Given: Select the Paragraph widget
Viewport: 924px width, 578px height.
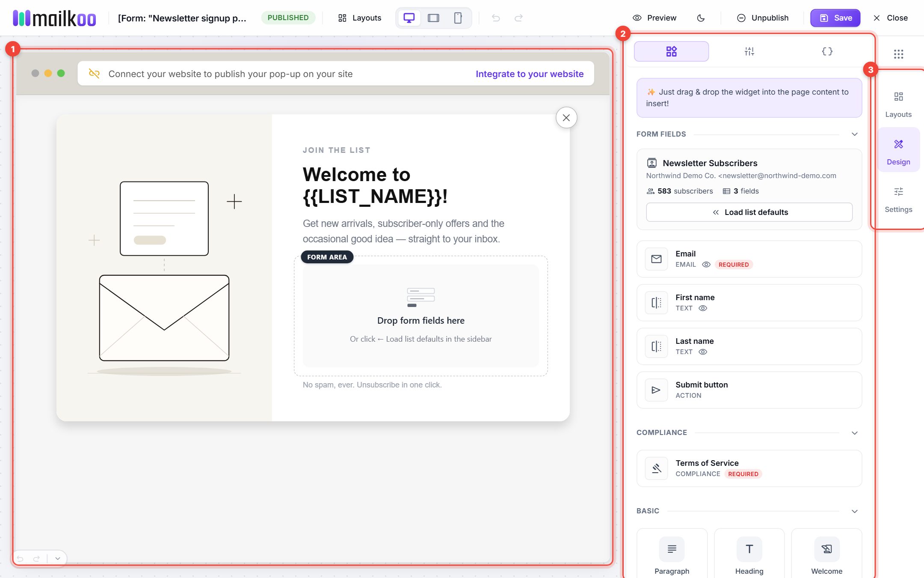Looking at the screenshot, I should tap(672, 554).
